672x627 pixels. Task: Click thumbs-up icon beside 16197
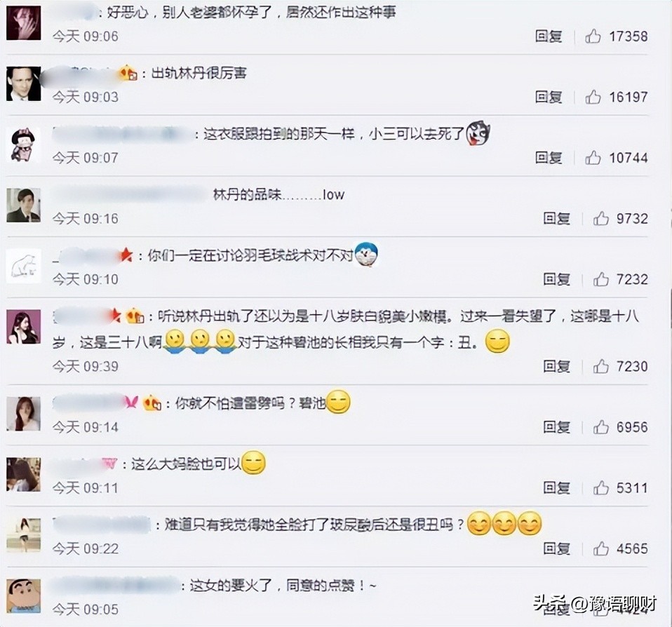pyautogui.click(x=593, y=97)
